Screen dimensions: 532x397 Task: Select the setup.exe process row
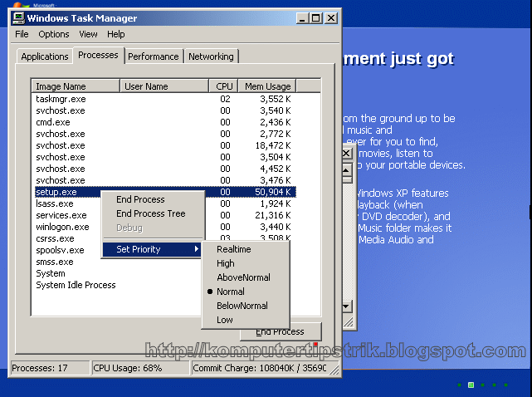point(165,192)
